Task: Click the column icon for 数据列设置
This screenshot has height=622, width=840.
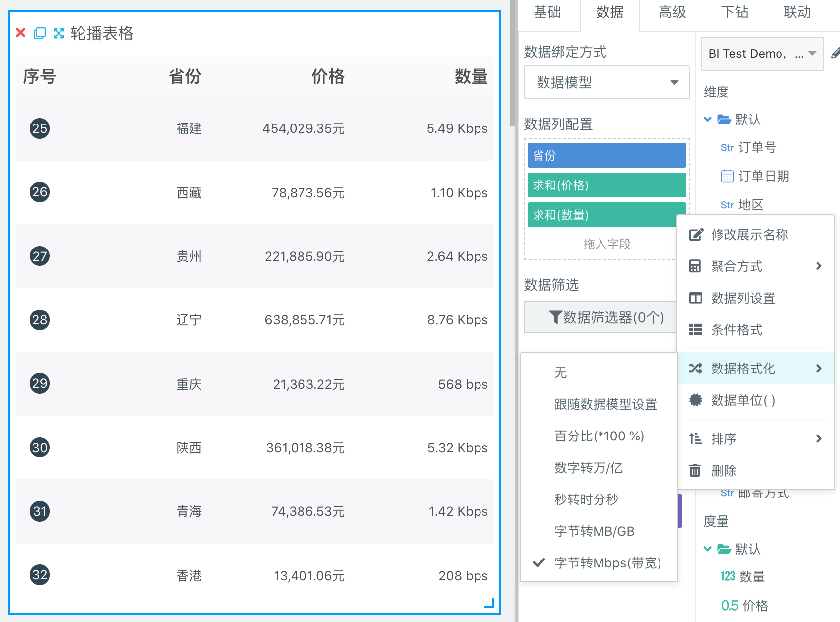Action: pyautogui.click(x=696, y=298)
